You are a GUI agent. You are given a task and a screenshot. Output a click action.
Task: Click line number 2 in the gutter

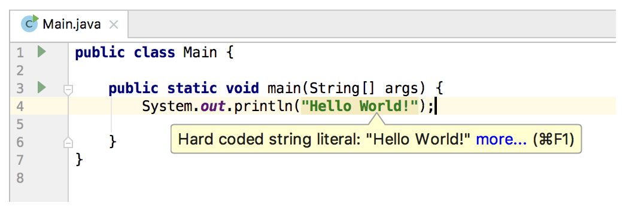tap(20, 71)
